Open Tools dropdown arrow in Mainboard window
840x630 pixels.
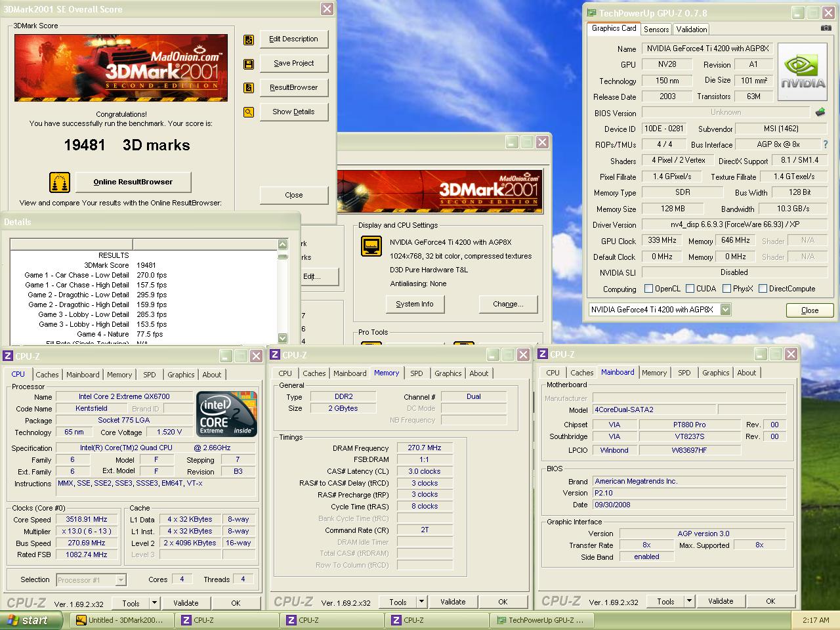coord(689,601)
